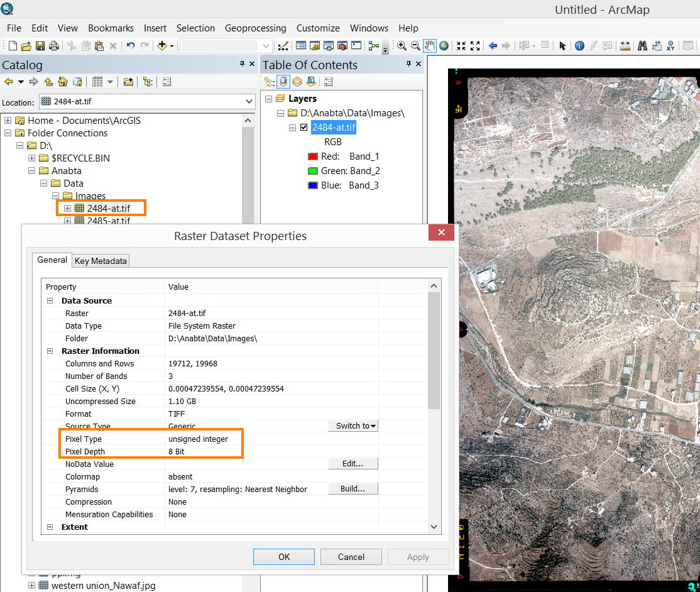Switch to the Key Metadata tab

click(100, 260)
